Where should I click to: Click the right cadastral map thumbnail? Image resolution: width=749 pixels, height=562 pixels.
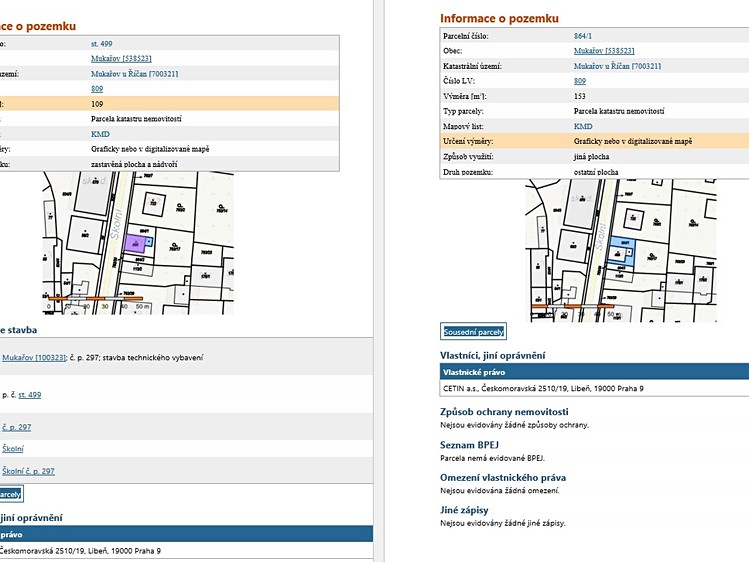(621, 251)
